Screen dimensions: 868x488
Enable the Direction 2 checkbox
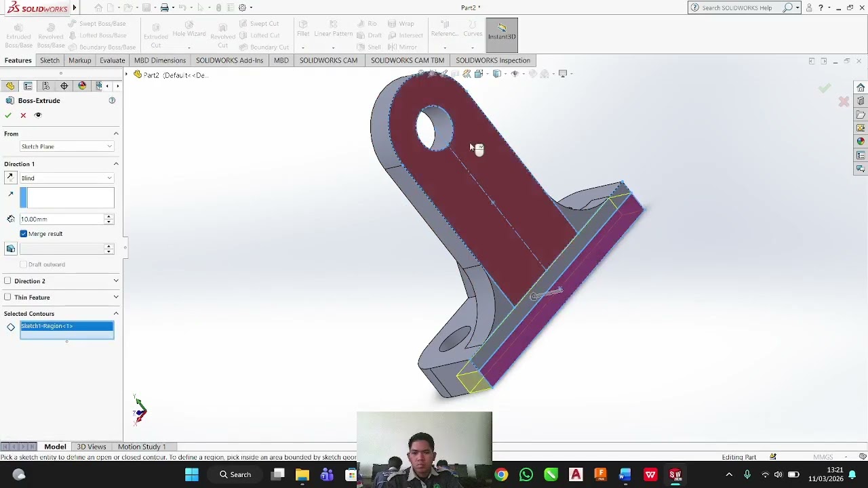7,281
